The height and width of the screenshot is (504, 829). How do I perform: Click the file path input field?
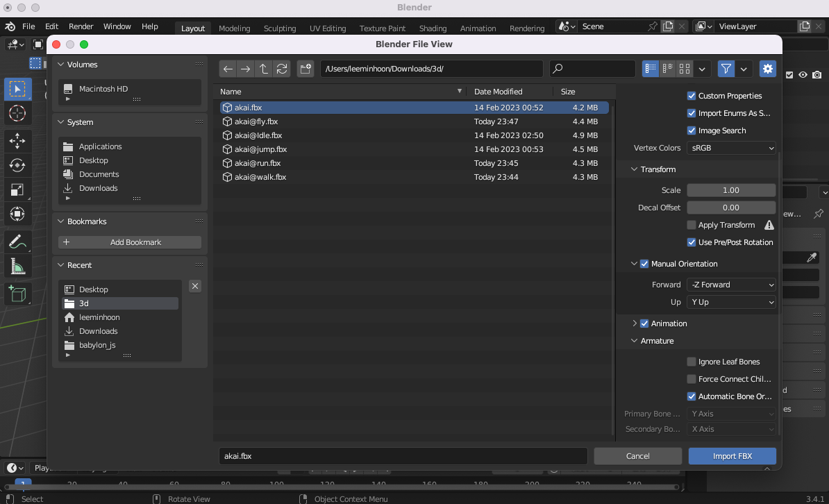(x=431, y=69)
